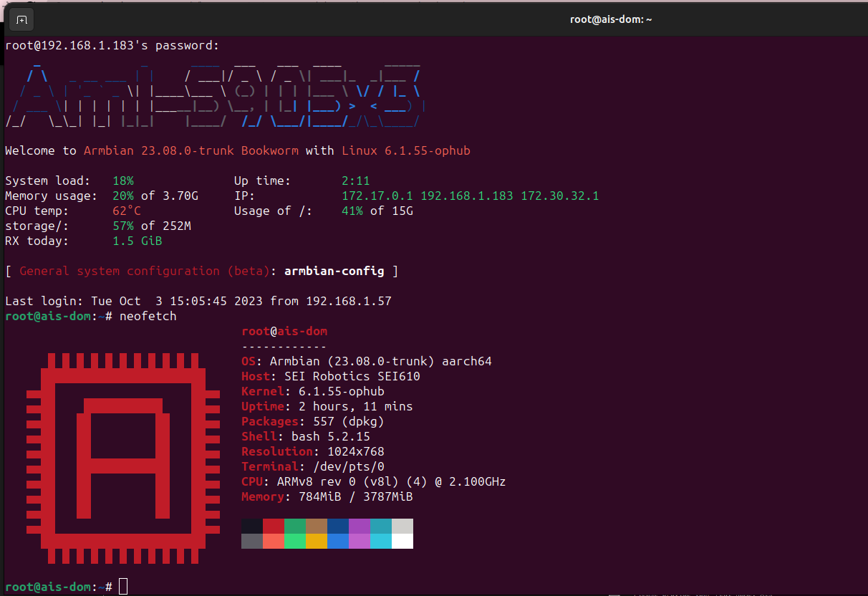Click Armbian 23.08.0-trunk Bookworm in welcome line
The image size is (868, 596).
coord(191,150)
